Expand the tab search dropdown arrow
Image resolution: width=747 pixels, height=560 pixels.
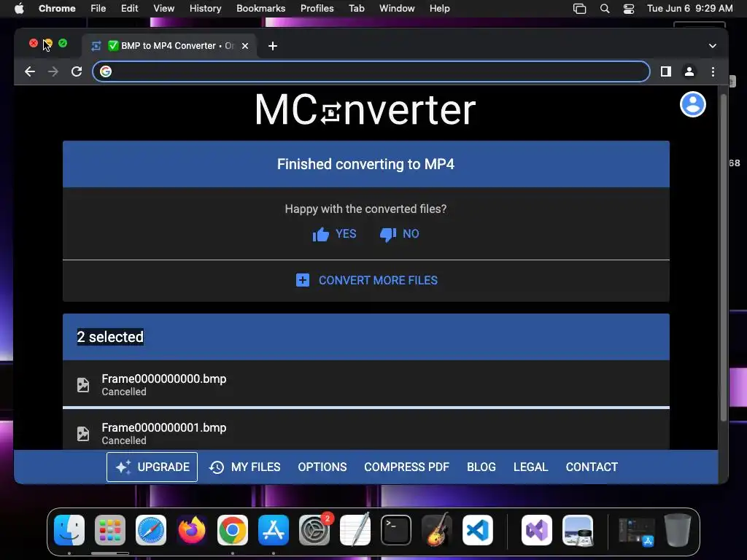point(712,46)
